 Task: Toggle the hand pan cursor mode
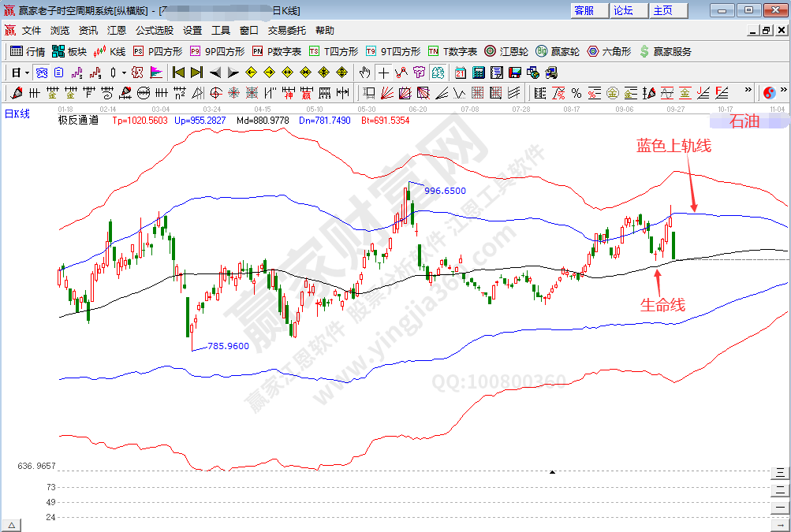(x=365, y=73)
